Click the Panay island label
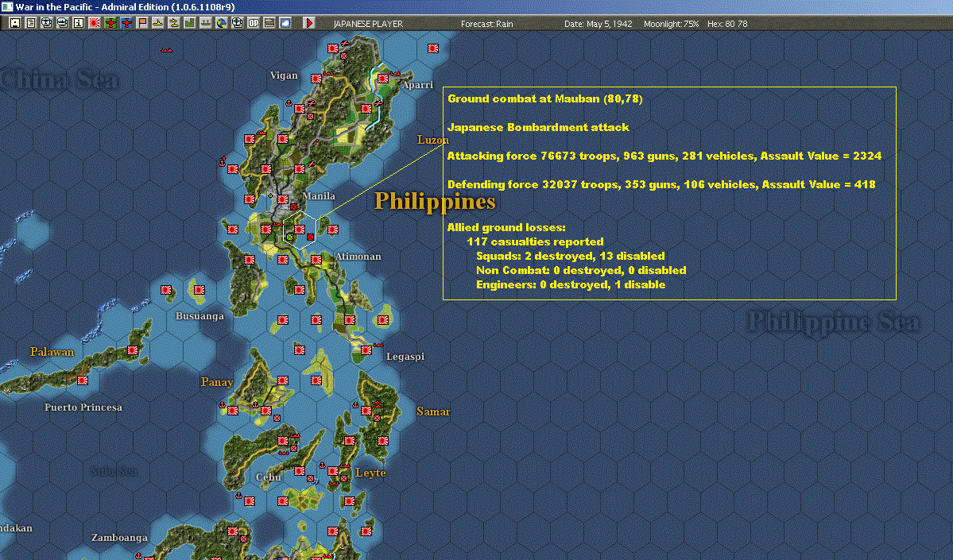 217,382
